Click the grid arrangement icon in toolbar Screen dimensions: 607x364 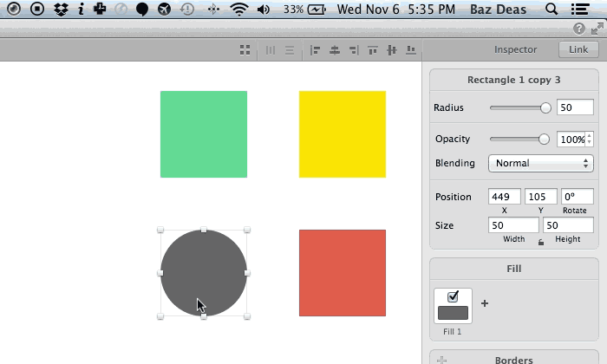(x=245, y=50)
